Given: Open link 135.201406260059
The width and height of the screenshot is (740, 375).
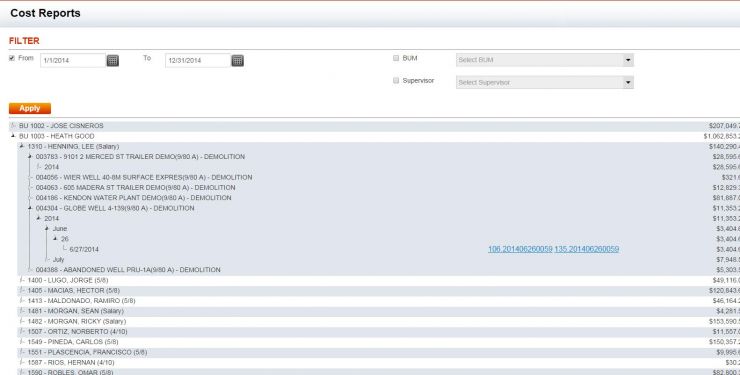Looking at the screenshot, I should tap(587, 249).
